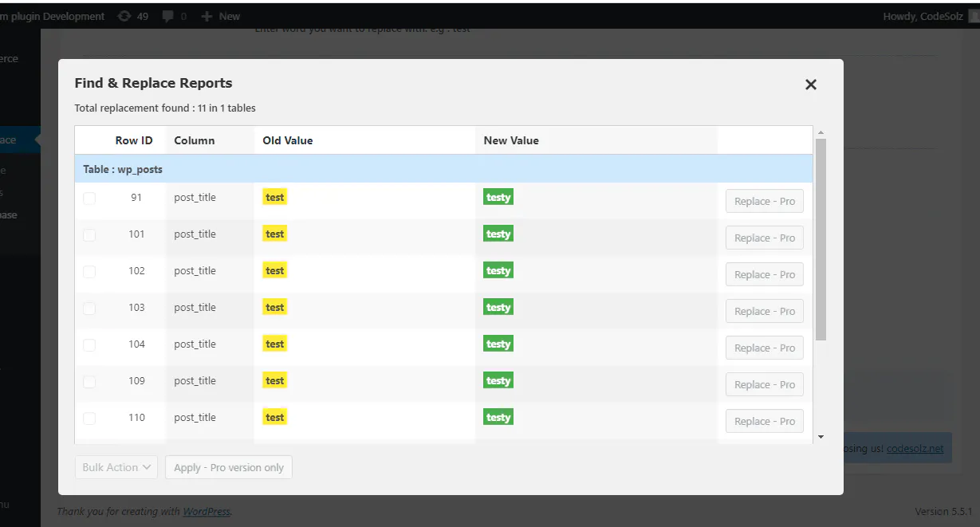Click the plus New item in admin bar
The image size is (980, 527).
pyautogui.click(x=221, y=16)
